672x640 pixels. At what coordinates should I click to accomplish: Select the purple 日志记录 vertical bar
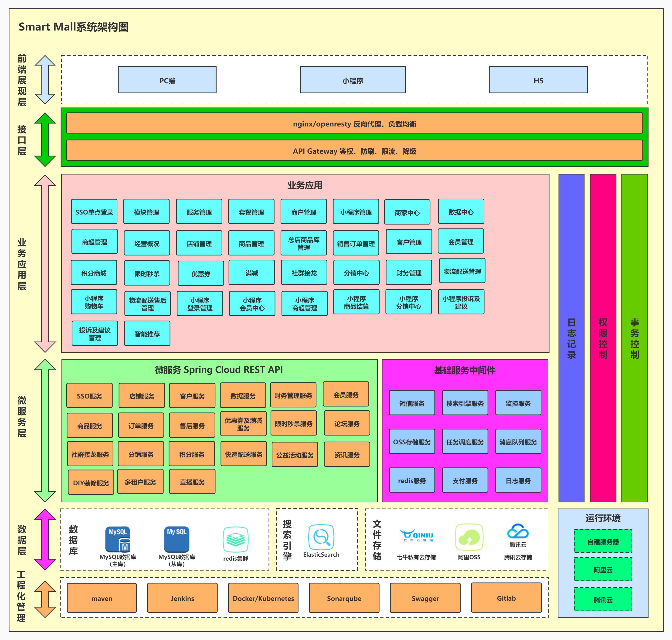pos(571,338)
